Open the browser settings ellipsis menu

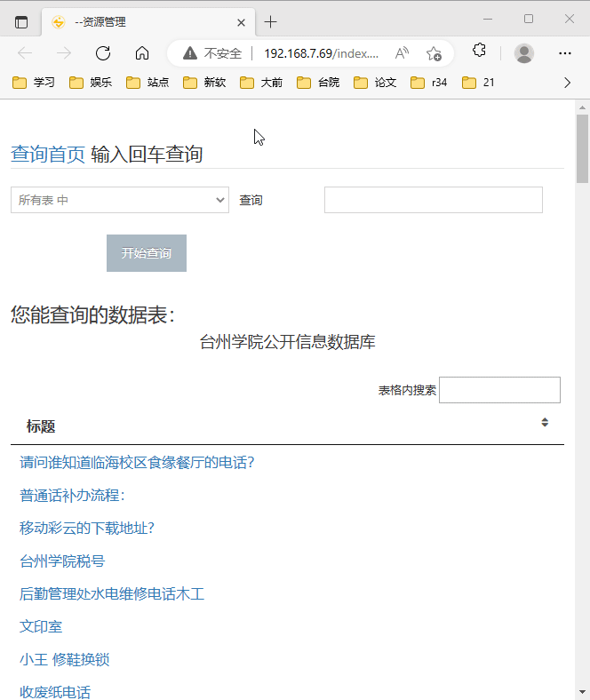(x=565, y=53)
